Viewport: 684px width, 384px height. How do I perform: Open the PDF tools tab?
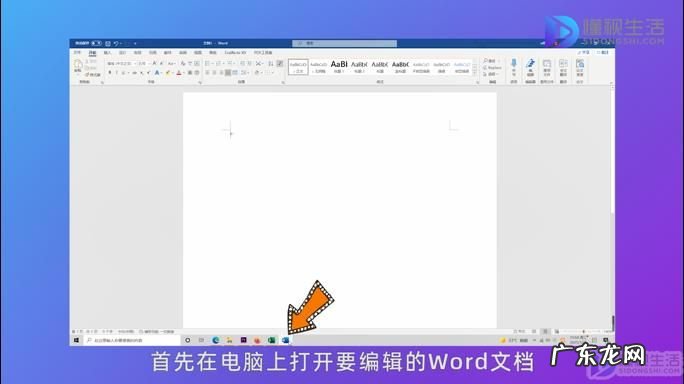click(x=263, y=53)
